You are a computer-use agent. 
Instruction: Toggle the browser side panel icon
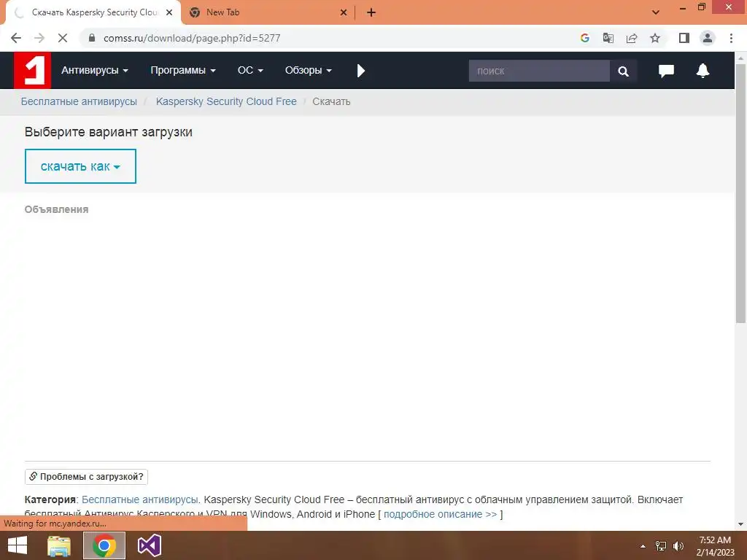pyautogui.click(x=684, y=38)
